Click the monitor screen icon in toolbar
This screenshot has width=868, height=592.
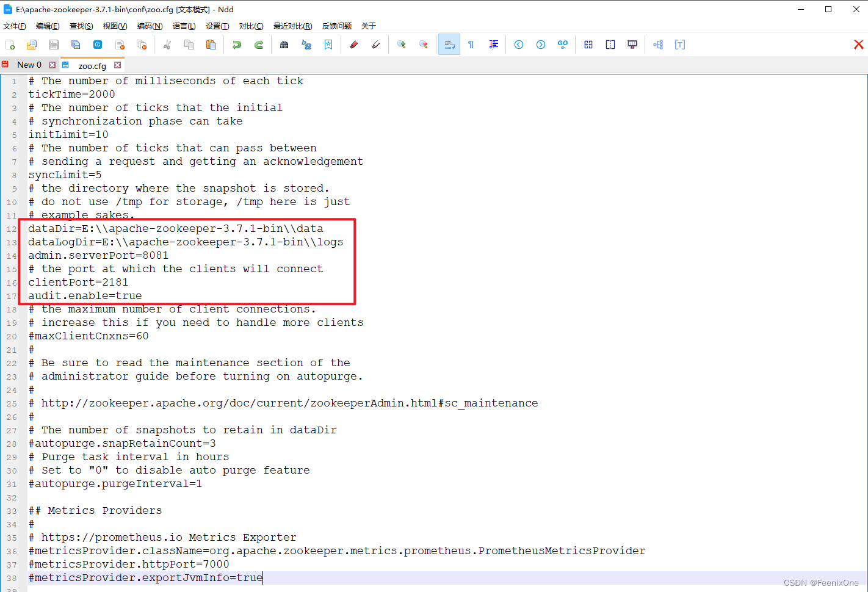[x=632, y=45]
